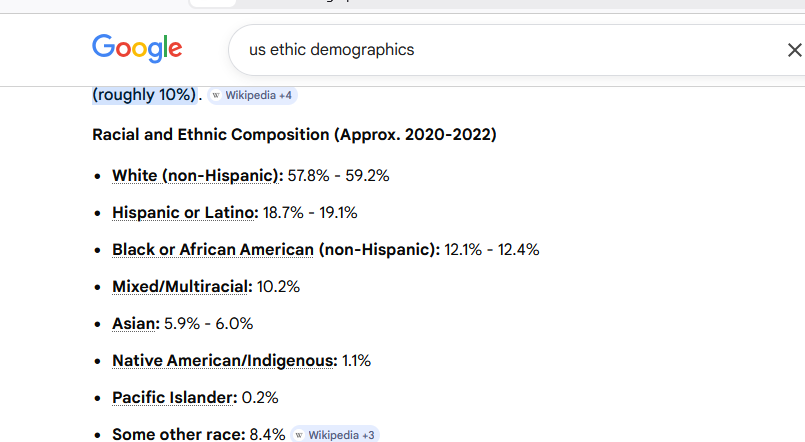Image resolution: width=805 pixels, height=442 pixels.
Task: Click the 12.1% - 12.4% figure
Action: tap(492, 249)
